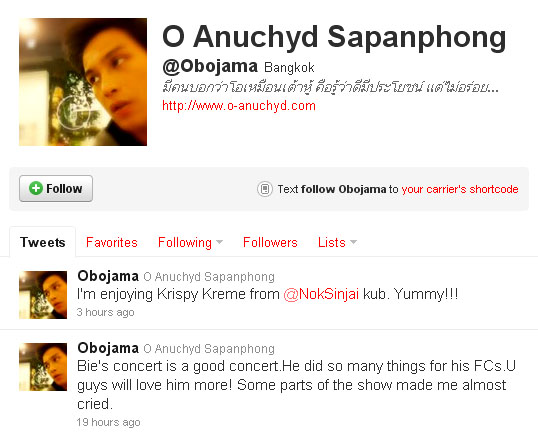Click Obojama username on second tweet

pos(108,348)
